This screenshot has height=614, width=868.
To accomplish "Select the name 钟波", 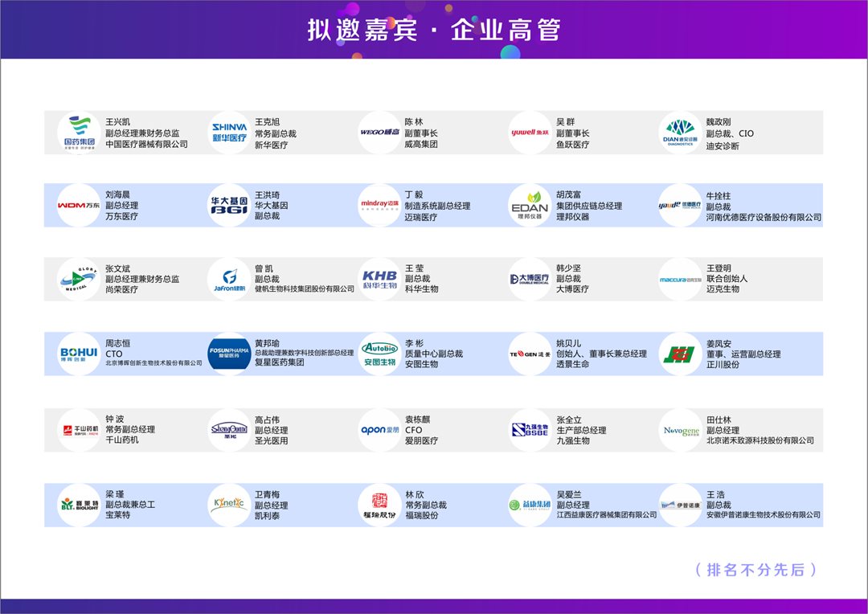I will (x=115, y=420).
